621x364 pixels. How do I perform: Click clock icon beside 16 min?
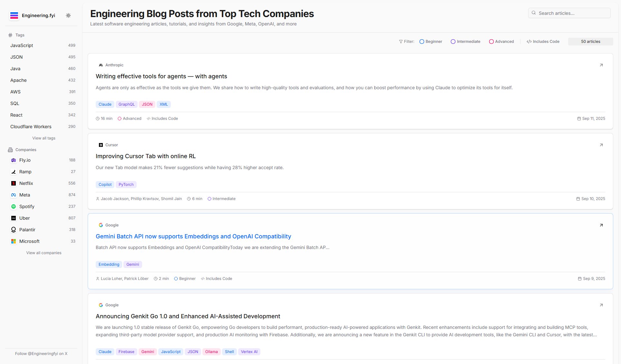coord(98,119)
